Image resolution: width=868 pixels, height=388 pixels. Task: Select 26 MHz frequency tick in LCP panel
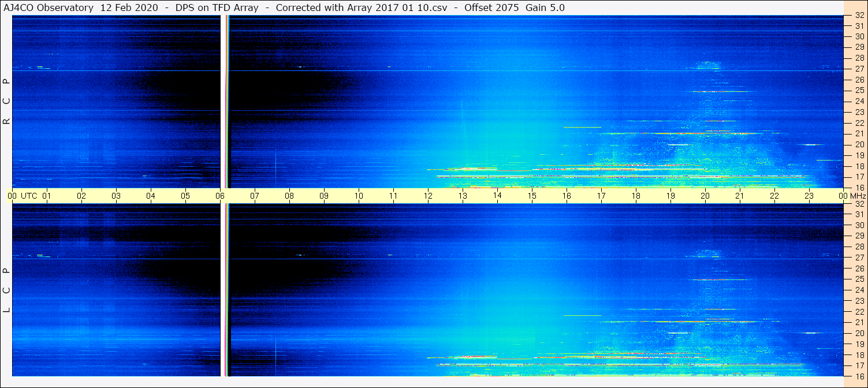tap(859, 268)
